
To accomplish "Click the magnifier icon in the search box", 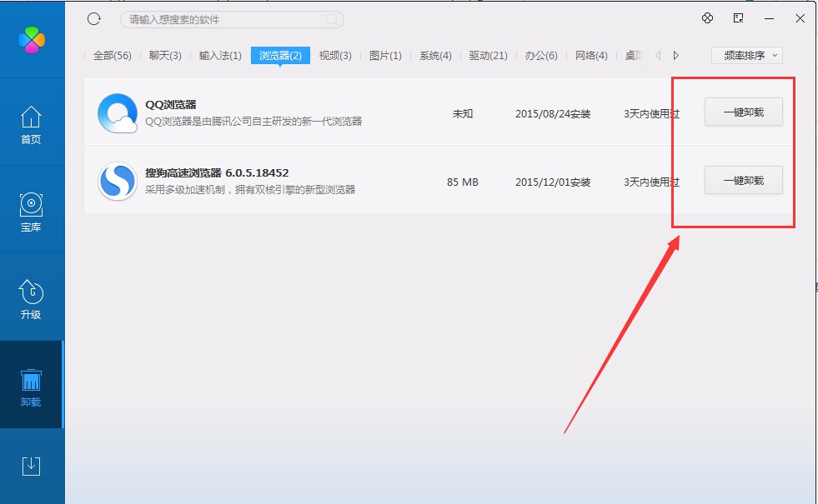I will [331, 19].
